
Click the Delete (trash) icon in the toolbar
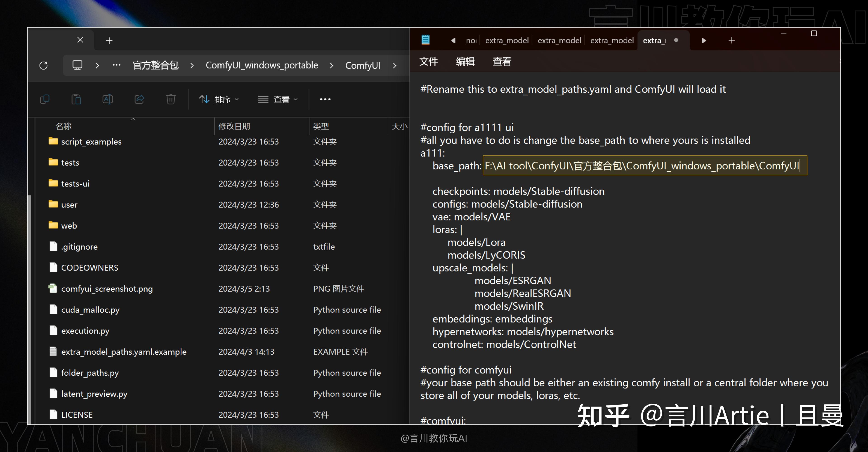tap(171, 99)
